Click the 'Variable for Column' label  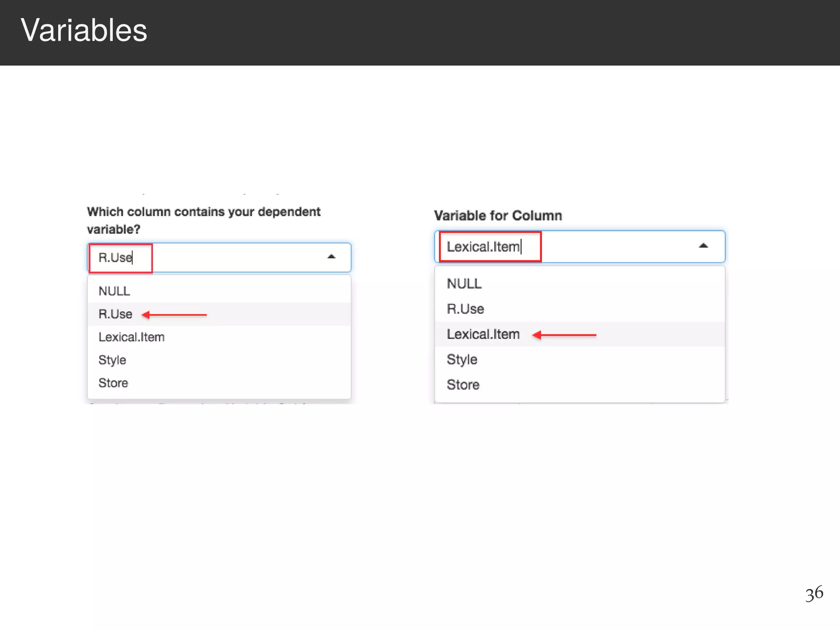pyautogui.click(x=498, y=216)
